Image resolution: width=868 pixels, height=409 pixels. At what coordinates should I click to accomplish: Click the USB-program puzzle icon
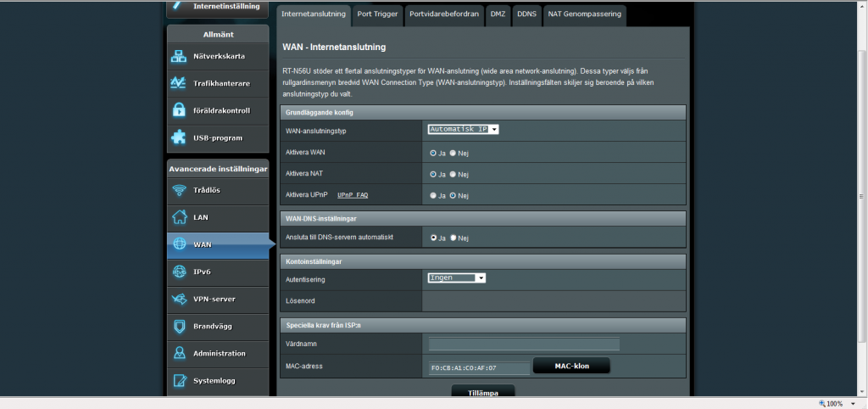pos(179,137)
